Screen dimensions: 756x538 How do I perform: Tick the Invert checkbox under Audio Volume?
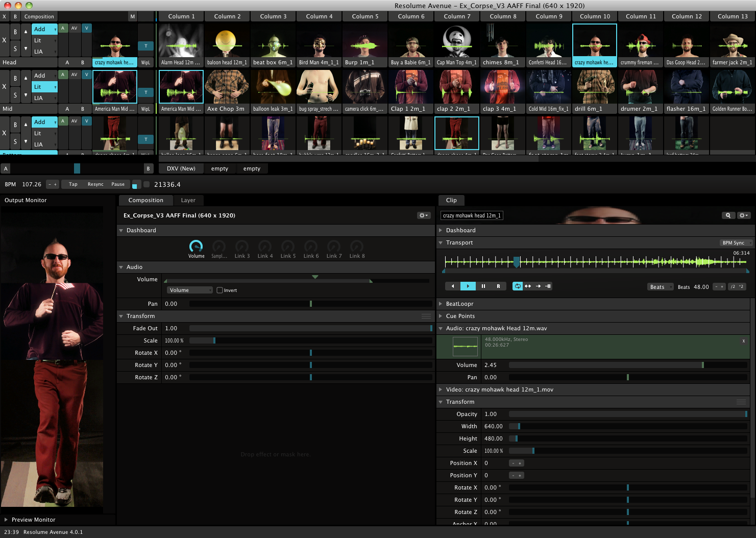coord(220,290)
